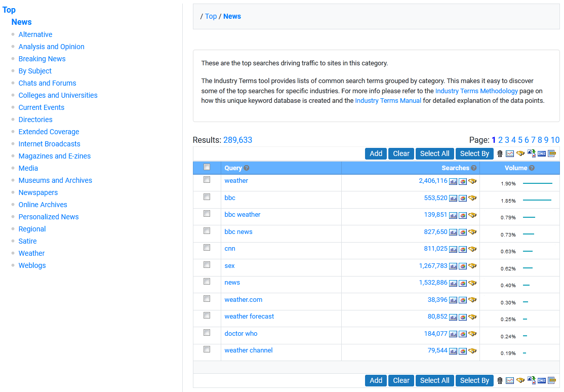Open the Weblogs category

click(x=32, y=266)
